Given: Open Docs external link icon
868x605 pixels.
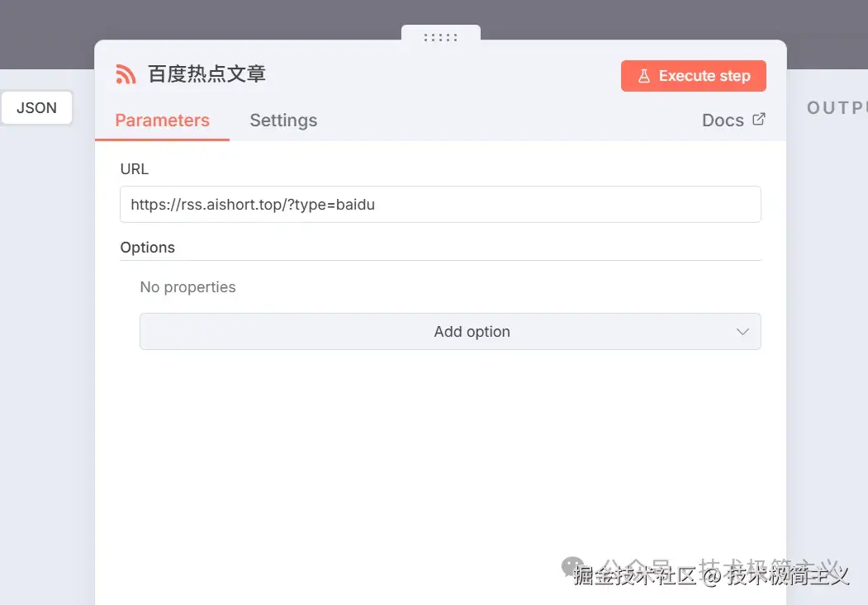Looking at the screenshot, I should 758,120.
